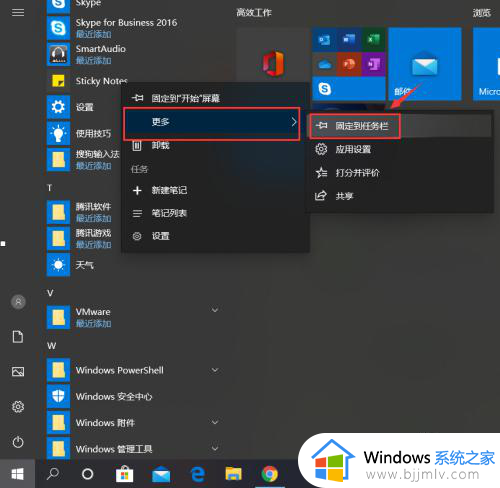Viewport: 500px width, 488px height.
Task: Click 共享 in the submenu
Action: (x=400, y=196)
